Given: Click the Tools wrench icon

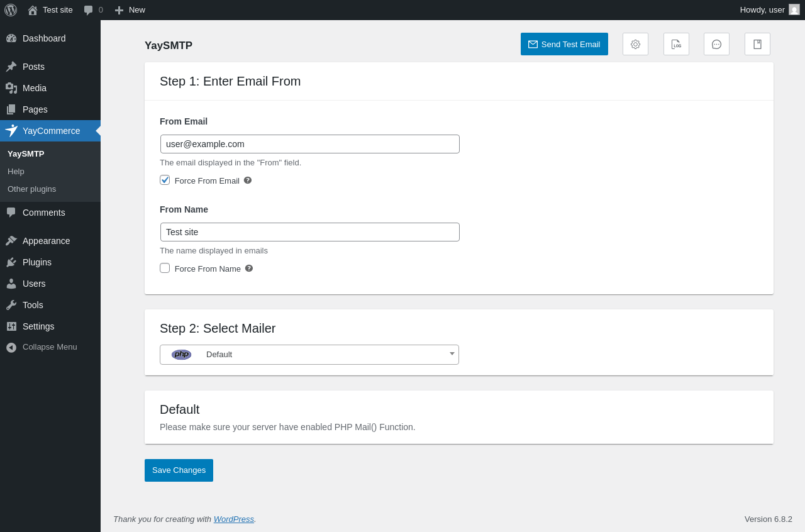Looking at the screenshot, I should pyautogui.click(x=11, y=305).
